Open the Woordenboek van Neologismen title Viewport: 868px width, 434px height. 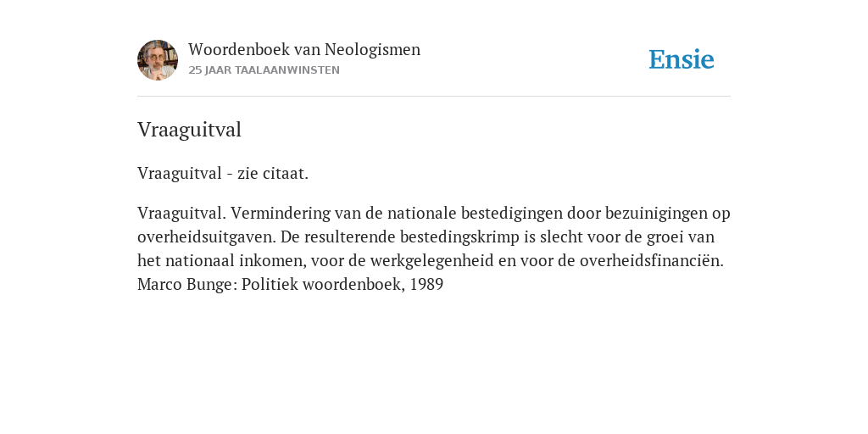pos(304,49)
